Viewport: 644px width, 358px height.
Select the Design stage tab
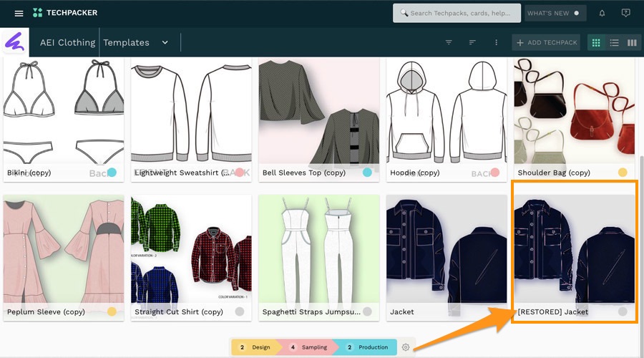tap(255, 347)
